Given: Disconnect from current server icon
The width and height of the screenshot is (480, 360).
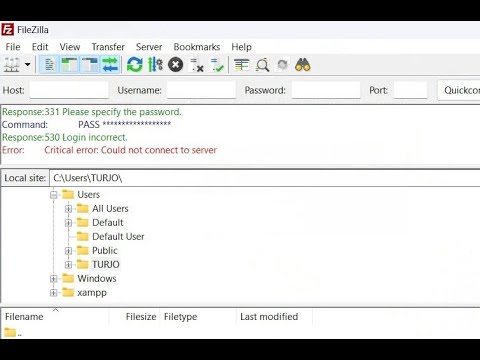Looking at the screenshot, I should (x=196, y=65).
